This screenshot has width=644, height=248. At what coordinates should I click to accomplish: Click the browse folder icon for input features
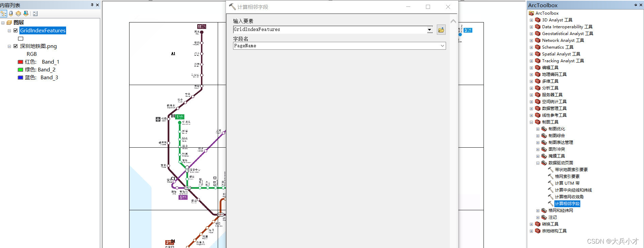click(x=441, y=30)
